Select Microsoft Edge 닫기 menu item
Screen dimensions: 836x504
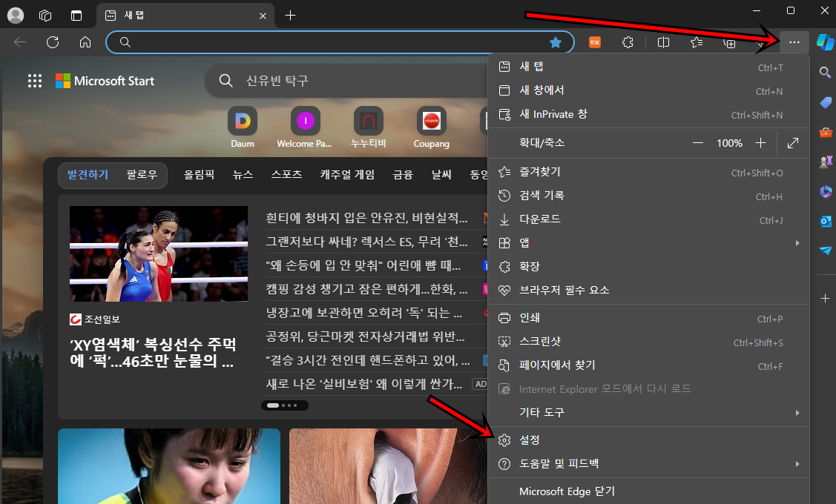click(649, 491)
